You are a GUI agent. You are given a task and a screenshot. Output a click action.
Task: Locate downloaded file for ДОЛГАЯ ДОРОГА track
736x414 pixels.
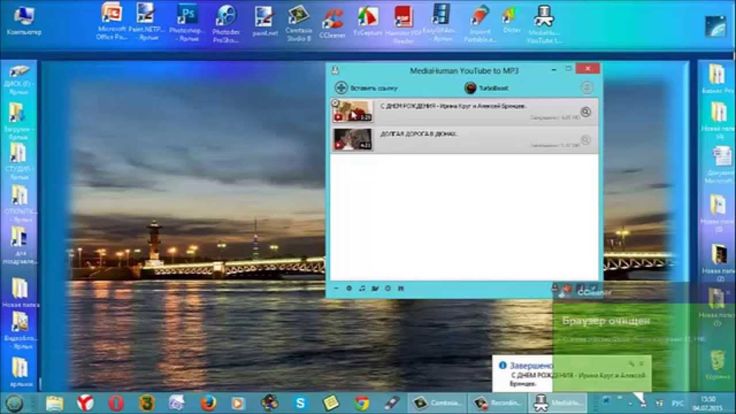586,139
